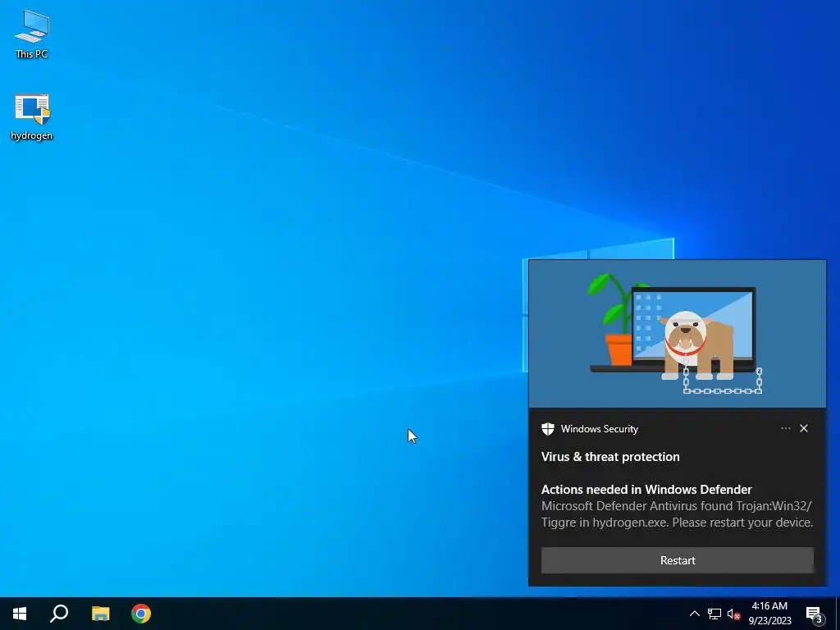Open the taskbar Search magnifier
The width and height of the screenshot is (840, 630).
[x=59, y=614]
